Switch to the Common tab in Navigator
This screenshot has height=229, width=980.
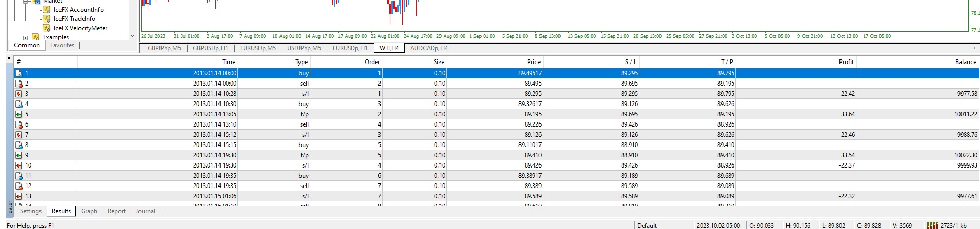click(x=27, y=45)
